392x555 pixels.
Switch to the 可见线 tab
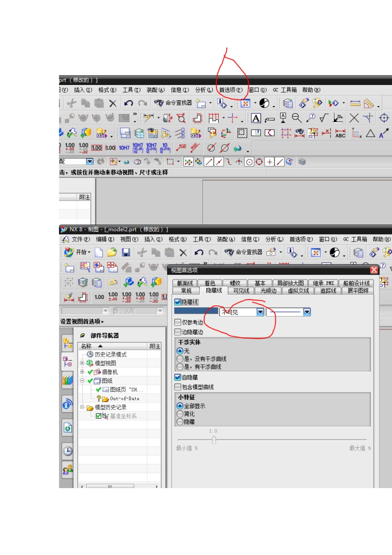tap(241, 291)
